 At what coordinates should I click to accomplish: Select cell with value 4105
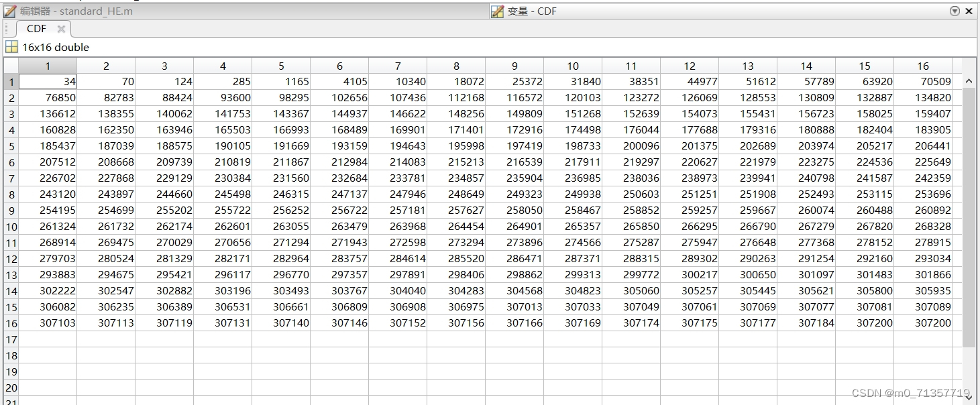339,81
